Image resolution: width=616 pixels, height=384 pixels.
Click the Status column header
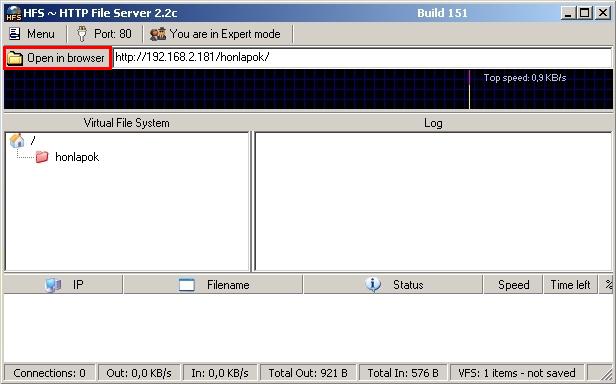[393, 285]
